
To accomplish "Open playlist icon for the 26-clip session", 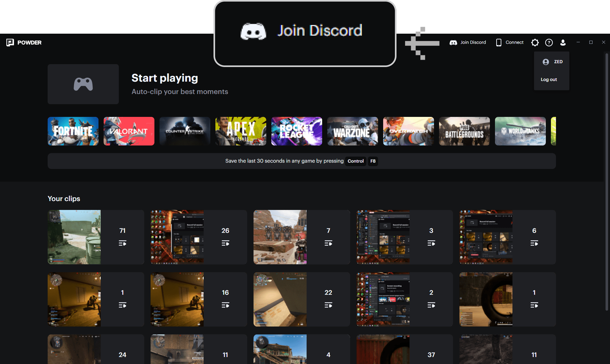I will point(225,243).
